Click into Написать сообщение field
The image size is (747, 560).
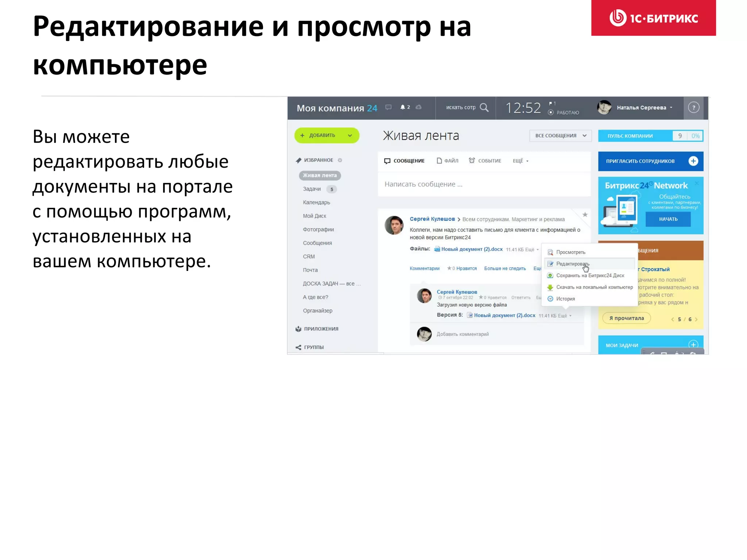tap(484, 184)
